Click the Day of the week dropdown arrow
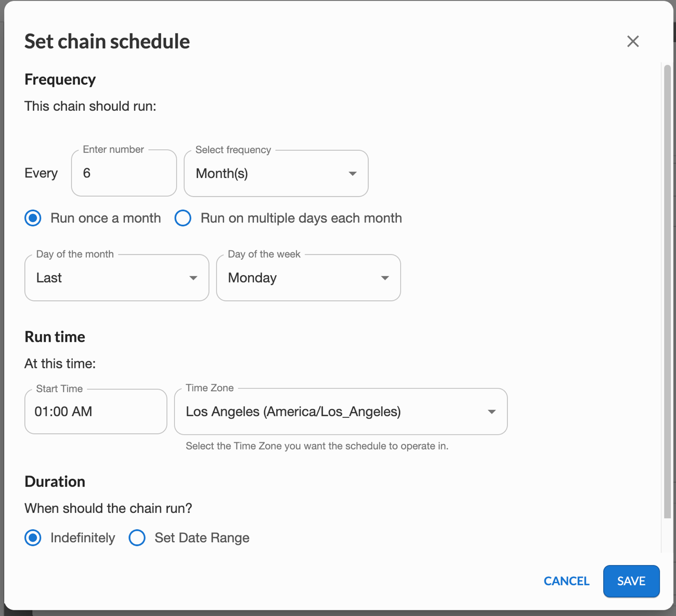The image size is (676, 616). [384, 277]
